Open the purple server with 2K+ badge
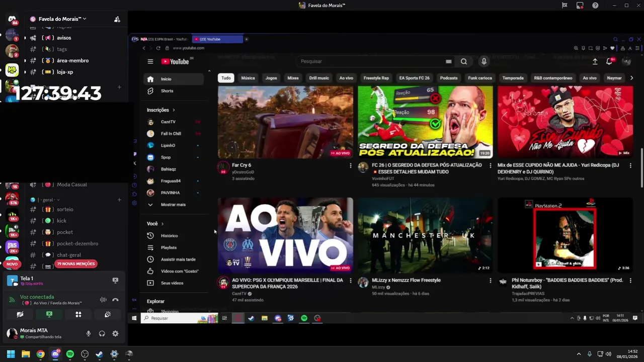This screenshot has width=644, height=362. click(12, 246)
